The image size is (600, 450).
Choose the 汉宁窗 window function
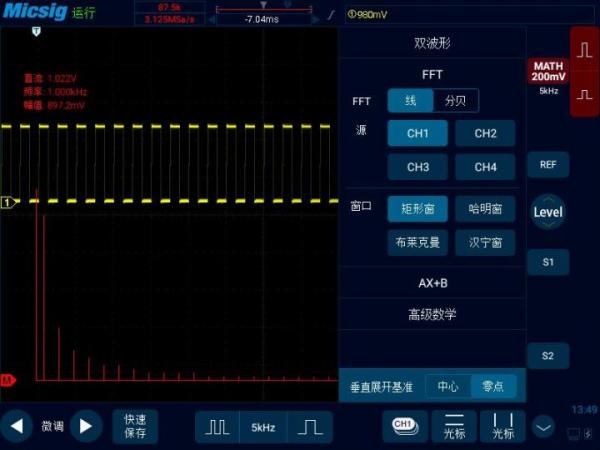[x=485, y=242]
